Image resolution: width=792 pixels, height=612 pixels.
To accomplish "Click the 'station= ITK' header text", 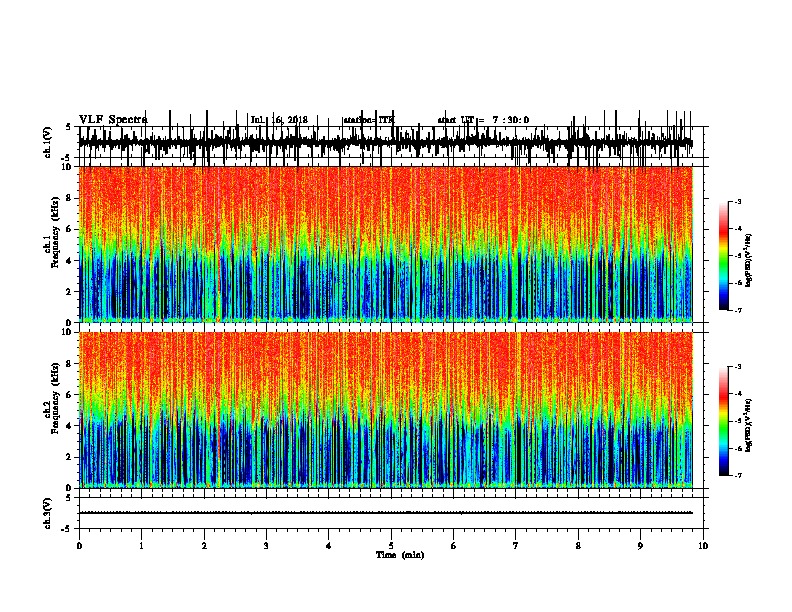I will (369, 120).
